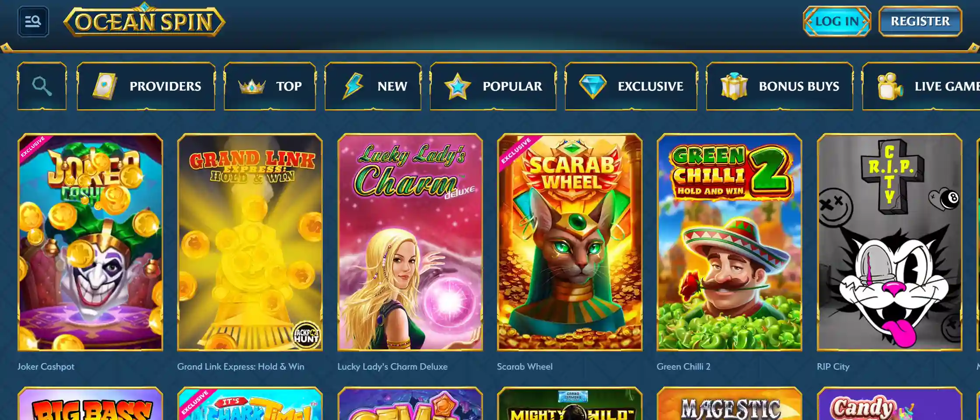
Task: Select the Scarab Wheel game thumbnail
Action: (x=570, y=242)
